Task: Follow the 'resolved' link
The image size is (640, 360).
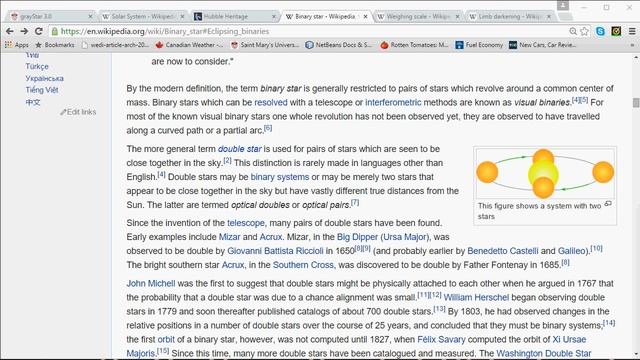Action: (x=271, y=102)
